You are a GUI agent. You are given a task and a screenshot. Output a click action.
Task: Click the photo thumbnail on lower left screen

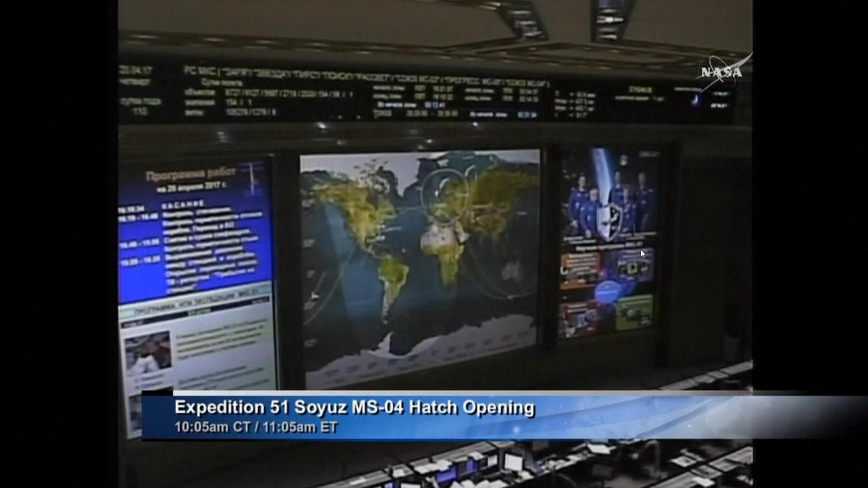pos(148,352)
